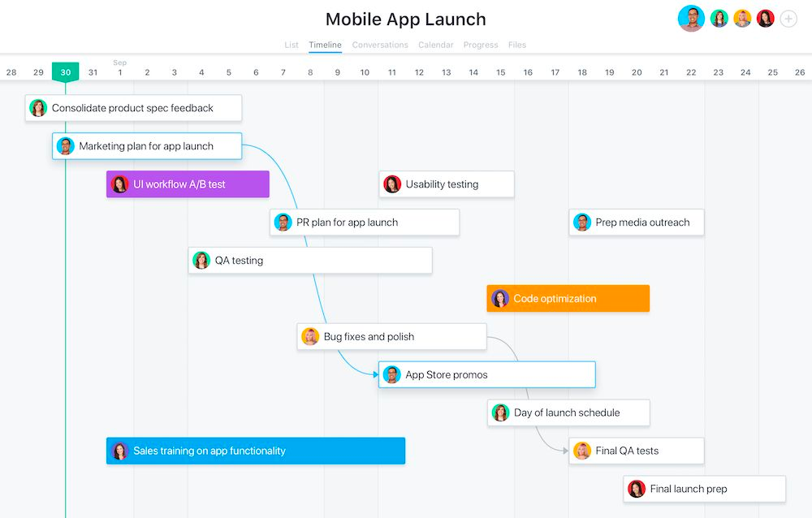This screenshot has width=812, height=518.
Task: Click assignee avatar on Marketing plan task
Action: pyautogui.click(x=65, y=146)
